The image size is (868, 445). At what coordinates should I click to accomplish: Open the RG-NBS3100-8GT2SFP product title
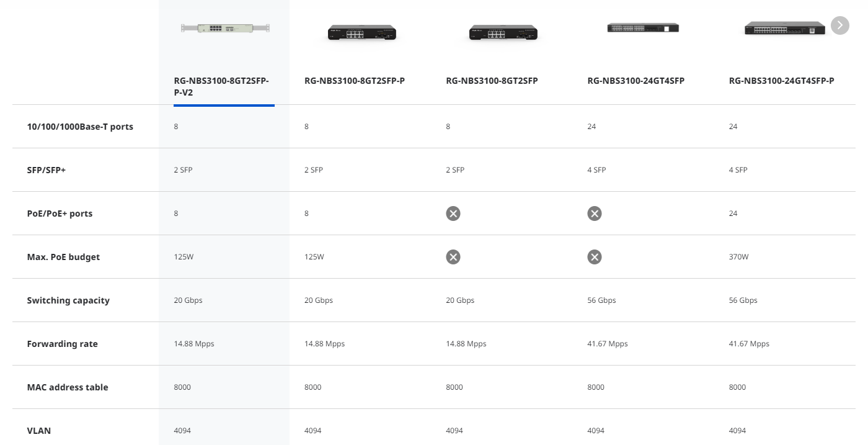[492, 81]
